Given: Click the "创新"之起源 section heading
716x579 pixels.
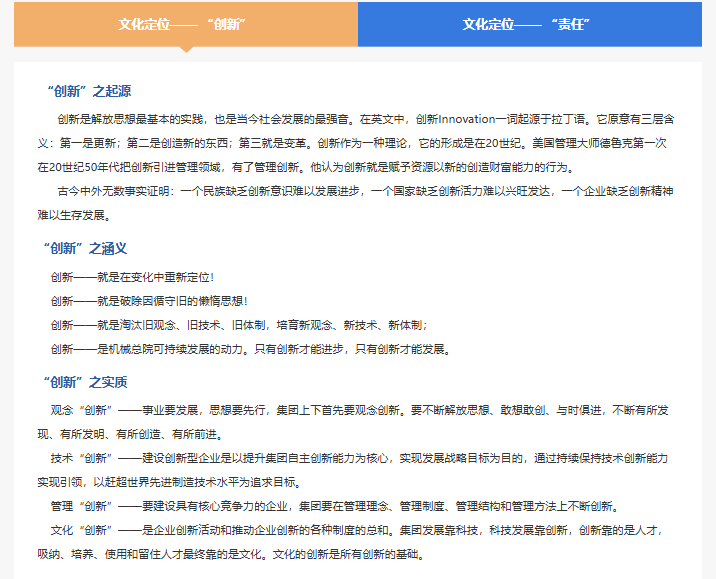Looking at the screenshot, I should click(88, 91).
